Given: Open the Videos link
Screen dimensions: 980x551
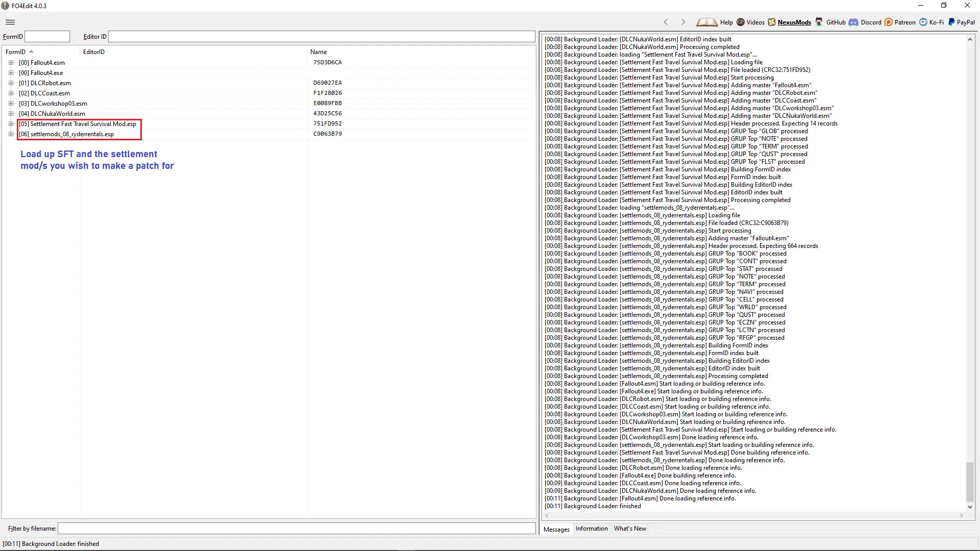Looking at the screenshot, I should tap(755, 22).
